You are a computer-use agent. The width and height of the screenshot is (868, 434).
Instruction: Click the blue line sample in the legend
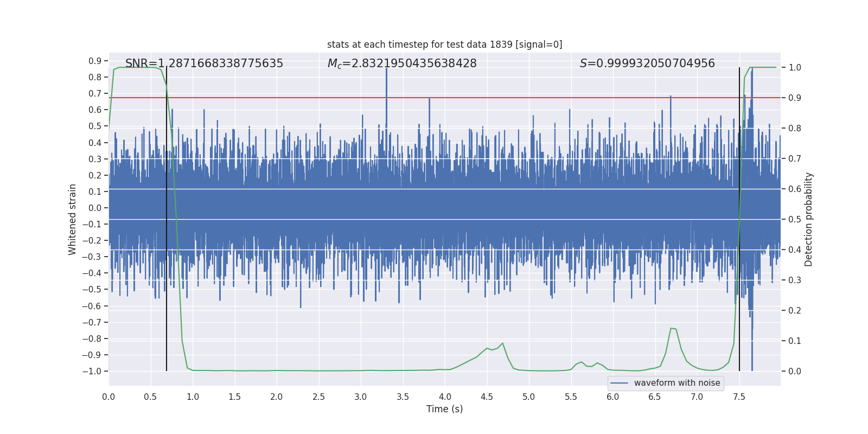coord(620,383)
